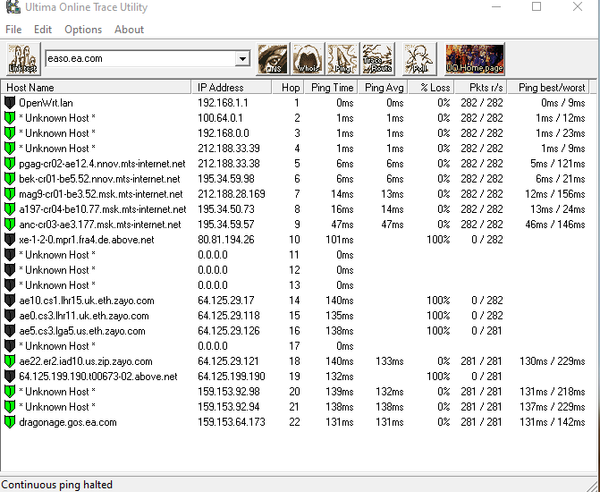Start the Trace Route tool

(x=378, y=59)
